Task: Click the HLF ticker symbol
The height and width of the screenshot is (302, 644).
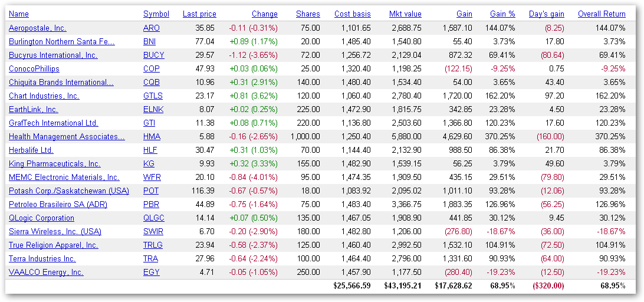Action: point(150,150)
